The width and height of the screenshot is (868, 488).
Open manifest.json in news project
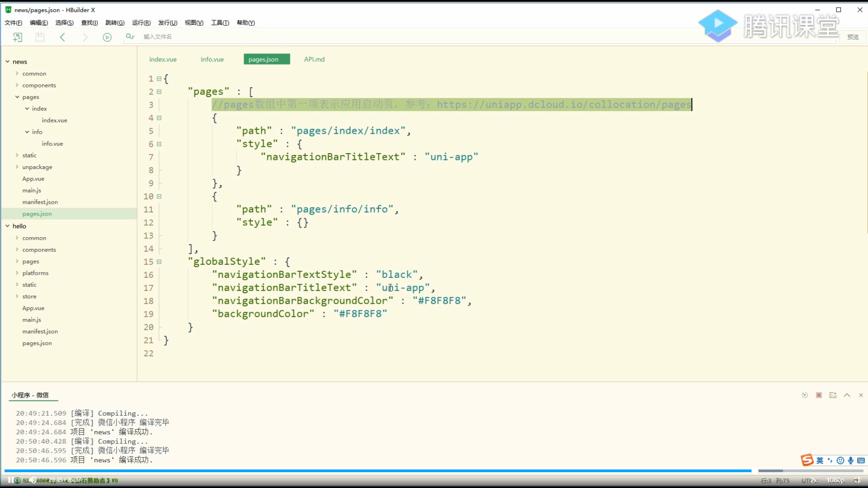(x=40, y=202)
